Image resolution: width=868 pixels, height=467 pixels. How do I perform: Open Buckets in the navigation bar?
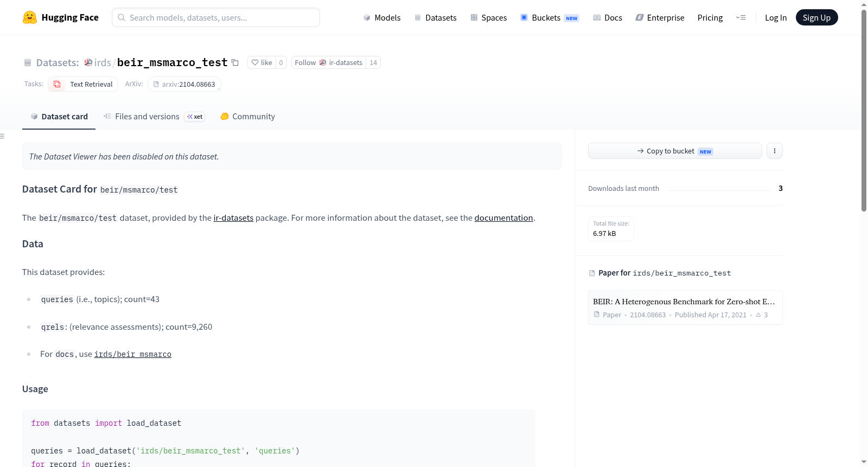[550, 17]
